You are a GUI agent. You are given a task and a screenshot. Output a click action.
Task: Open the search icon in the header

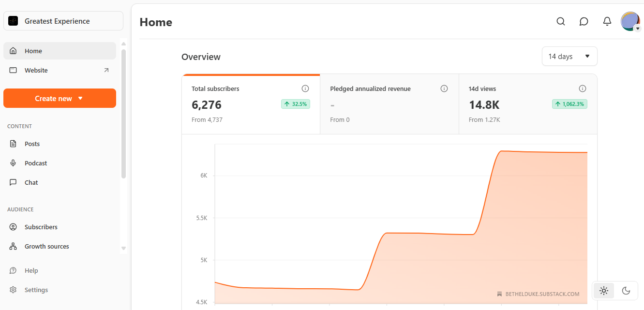click(560, 21)
